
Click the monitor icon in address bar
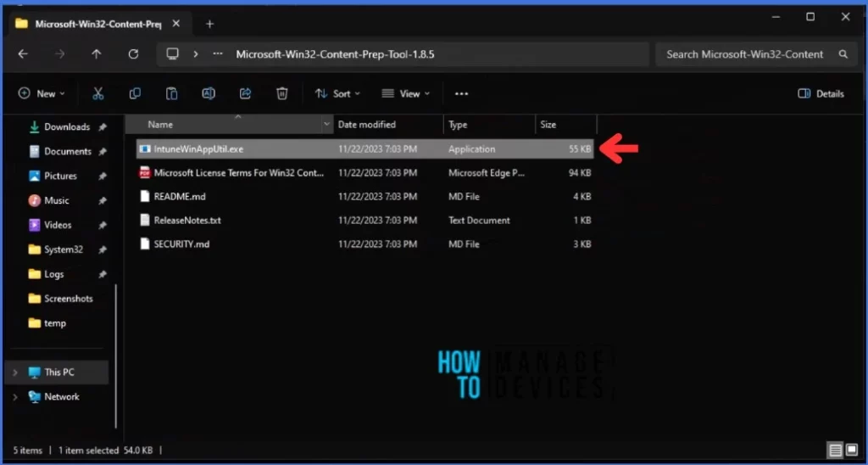click(173, 53)
